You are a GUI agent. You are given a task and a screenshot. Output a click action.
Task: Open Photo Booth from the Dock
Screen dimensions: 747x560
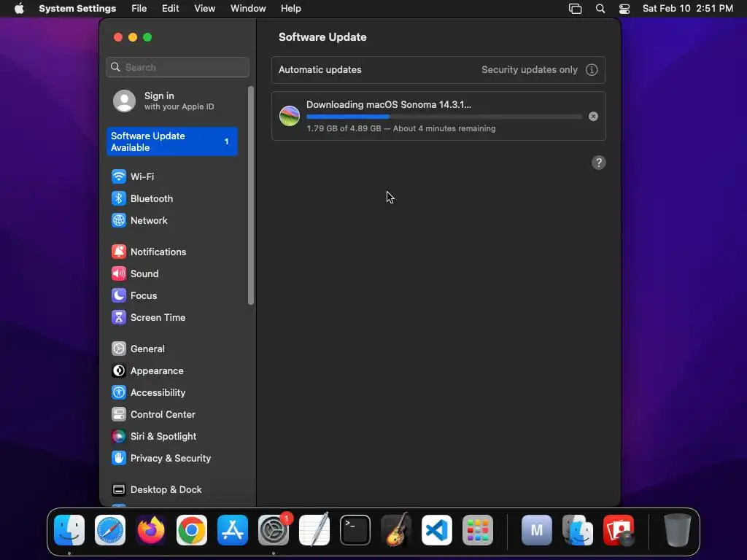click(x=619, y=530)
